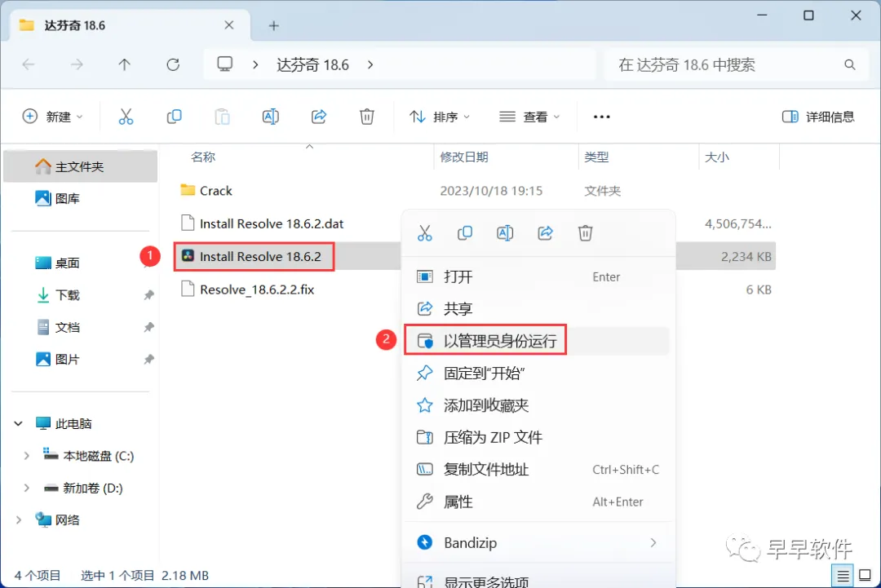The height and width of the screenshot is (588, 881).
Task: Select 主文件夹 in the sidebar
Action: pyautogui.click(x=80, y=166)
